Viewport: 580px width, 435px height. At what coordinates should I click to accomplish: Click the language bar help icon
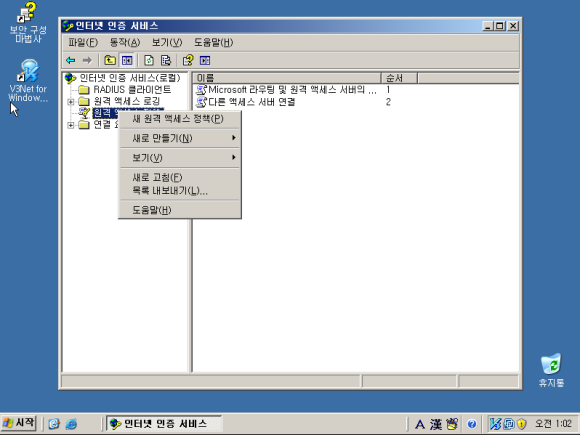[472, 424]
